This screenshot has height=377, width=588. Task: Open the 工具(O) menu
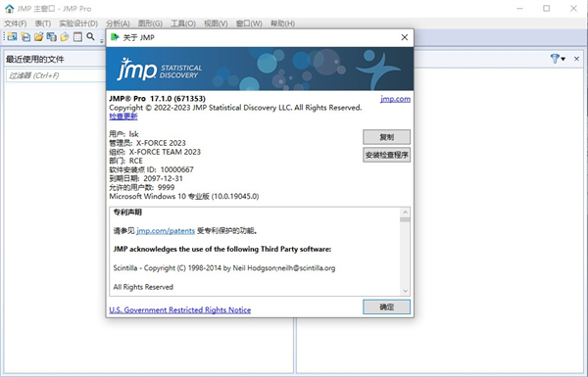click(x=183, y=24)
